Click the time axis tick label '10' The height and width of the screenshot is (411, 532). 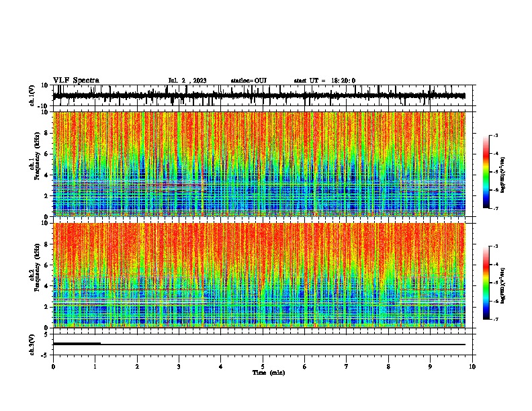472,367
